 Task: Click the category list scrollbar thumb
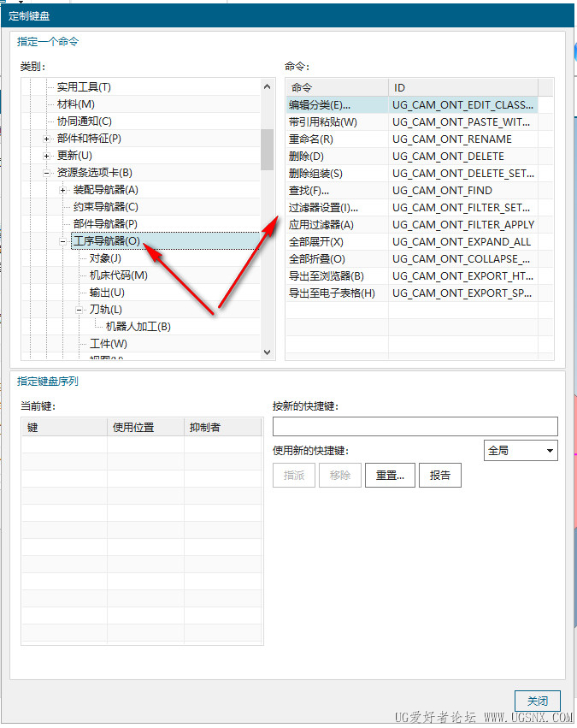[x=267, y=150]
